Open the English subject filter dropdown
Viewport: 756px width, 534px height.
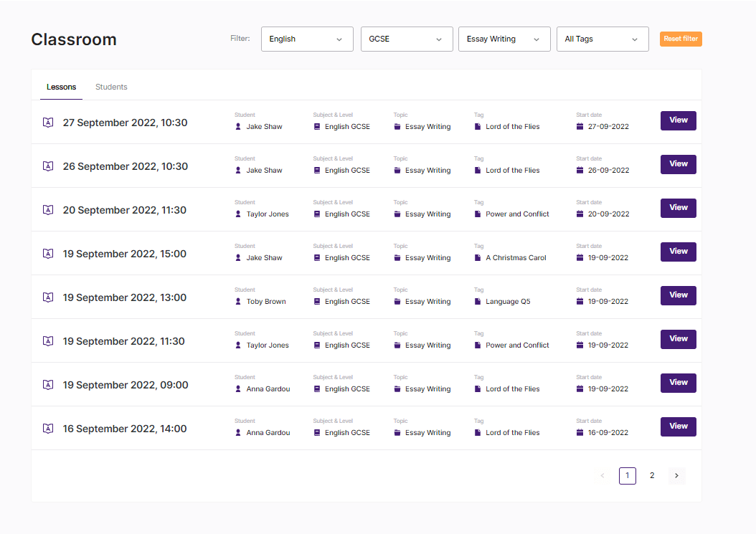[307, 39]
